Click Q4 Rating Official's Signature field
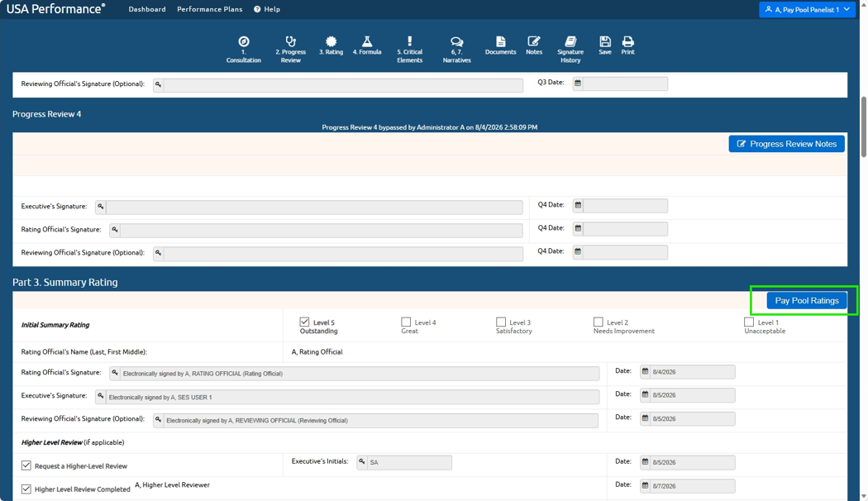 coord(322,231)
